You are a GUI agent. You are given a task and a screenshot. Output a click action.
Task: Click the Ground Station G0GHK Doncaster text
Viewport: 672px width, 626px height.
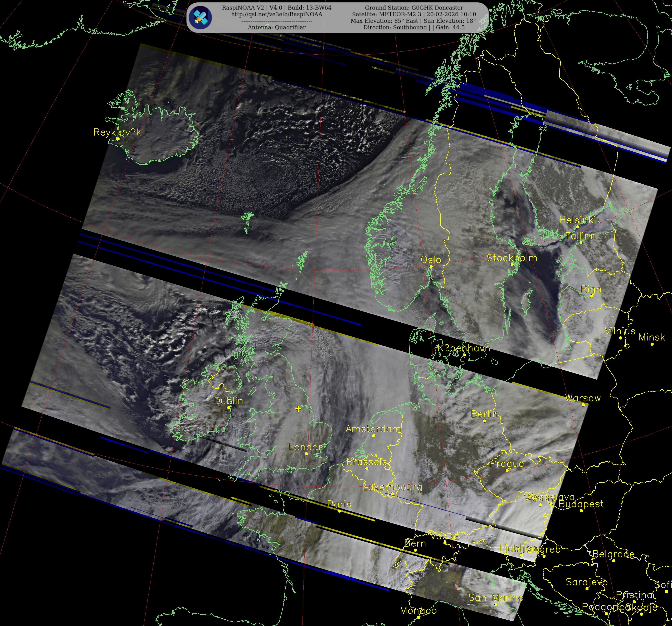pos(414,7)
